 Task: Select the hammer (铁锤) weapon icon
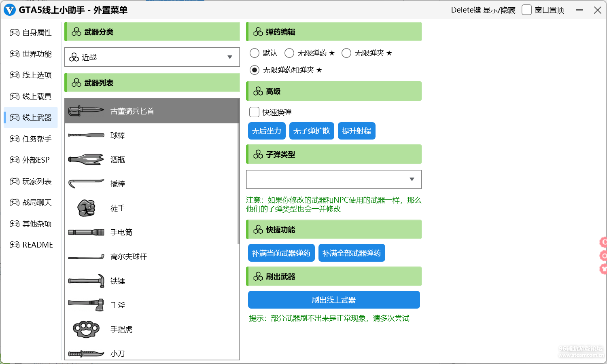point(86,281)
